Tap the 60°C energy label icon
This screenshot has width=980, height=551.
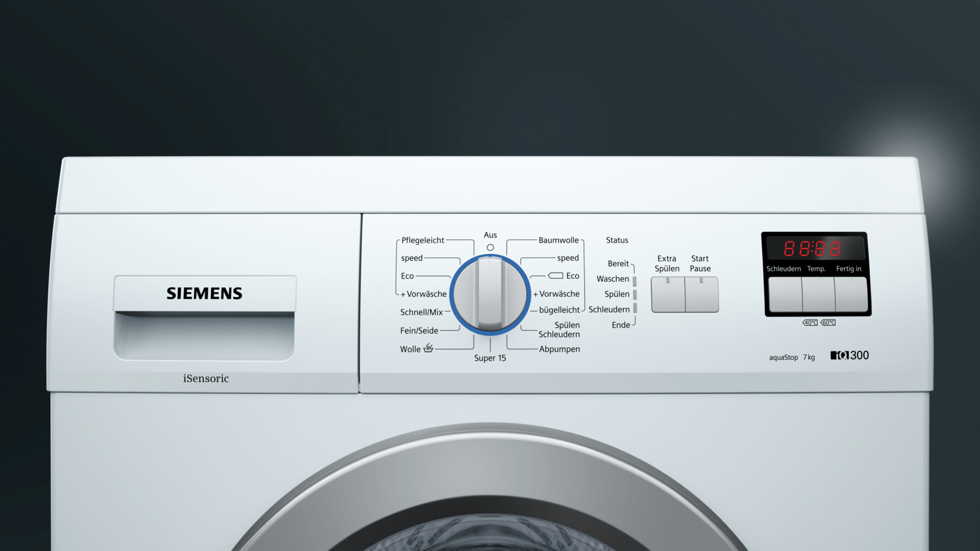(x=828, y=323)
